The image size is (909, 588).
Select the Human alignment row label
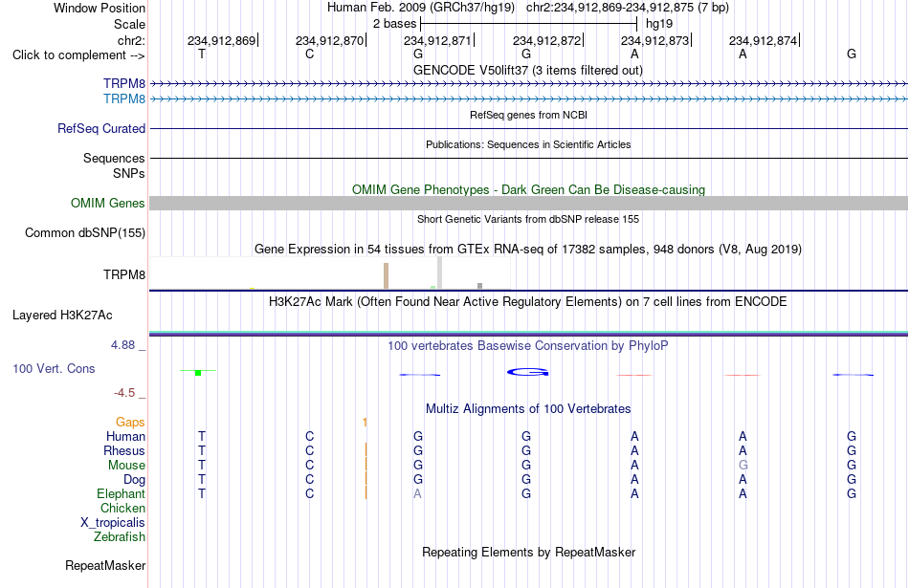coord(125,436)
